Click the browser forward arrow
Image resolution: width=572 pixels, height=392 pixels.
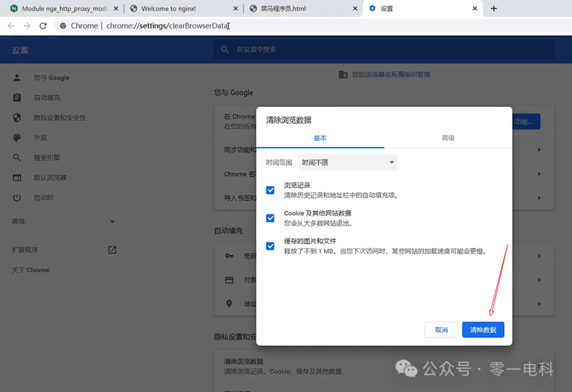tap(27, 26)
